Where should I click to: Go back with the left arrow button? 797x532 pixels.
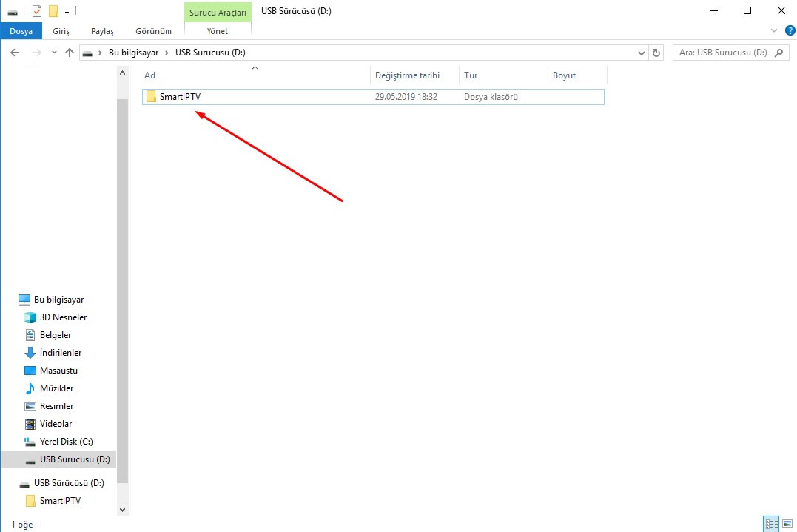(15, 53)
